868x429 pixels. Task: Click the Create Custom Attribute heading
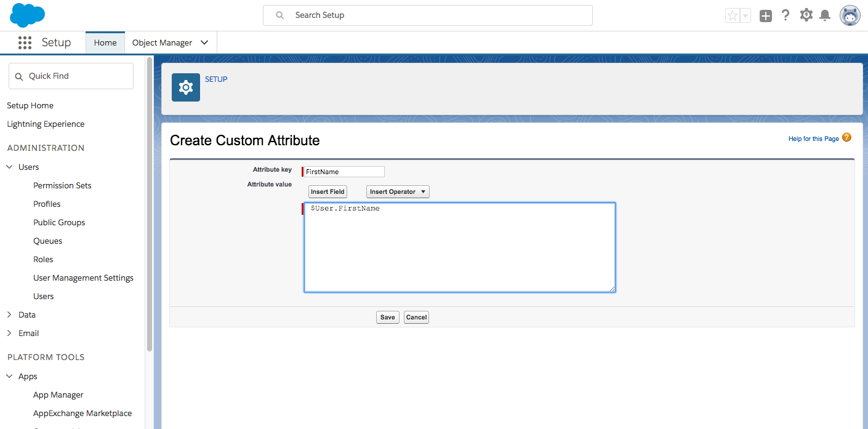[x=245, y=140]
